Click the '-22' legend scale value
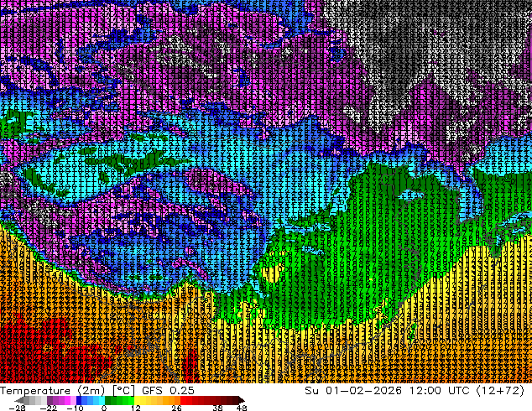 (48, 408)
